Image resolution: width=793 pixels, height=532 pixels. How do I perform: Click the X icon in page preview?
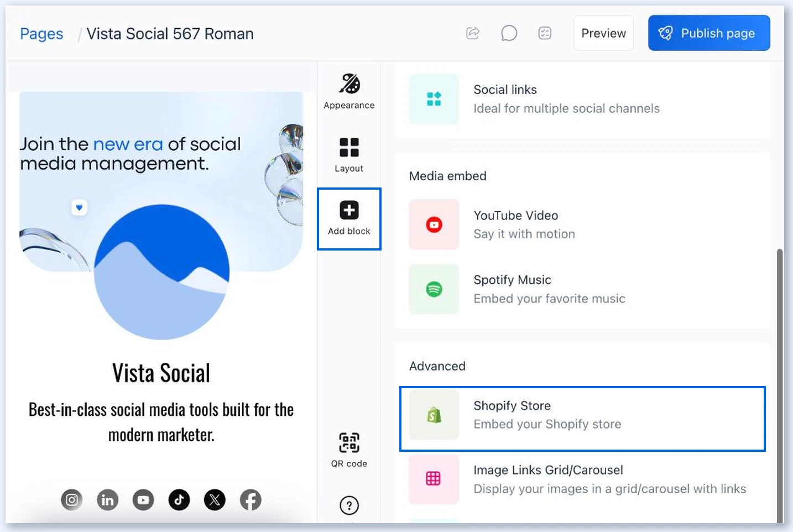coord(215,500)
